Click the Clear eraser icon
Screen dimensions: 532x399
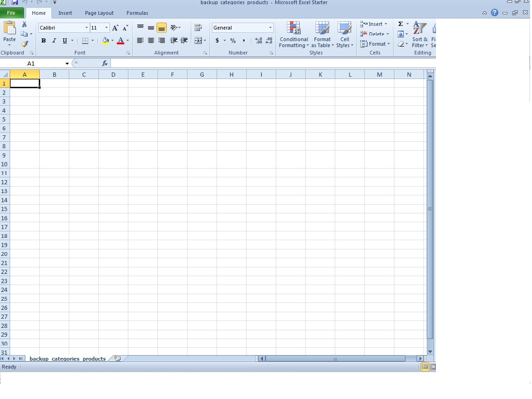(x=401, y=44)
